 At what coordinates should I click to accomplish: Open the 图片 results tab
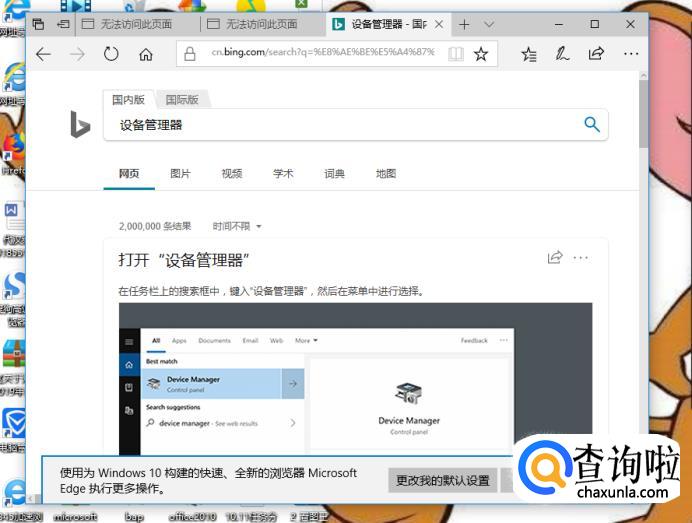pos(181,174)
